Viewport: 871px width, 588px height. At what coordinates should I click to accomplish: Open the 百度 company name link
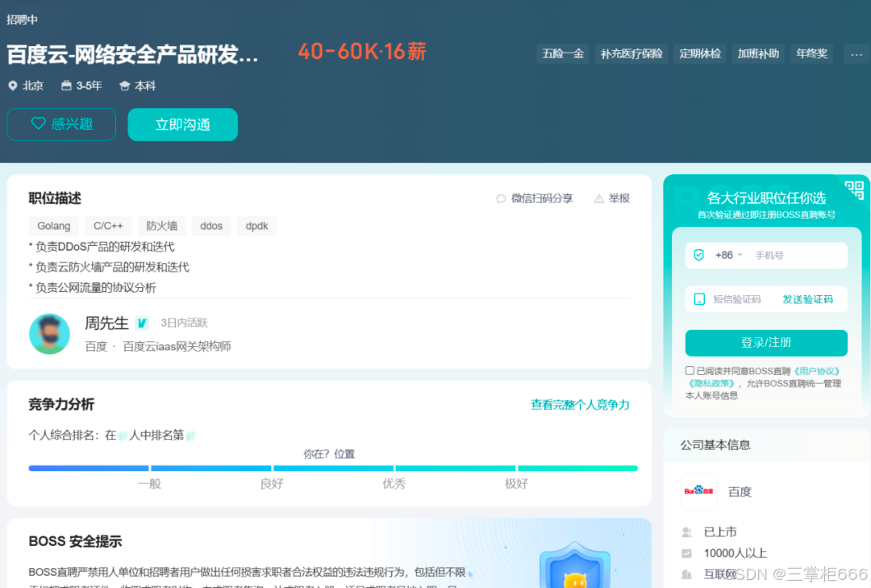point(740,492)
